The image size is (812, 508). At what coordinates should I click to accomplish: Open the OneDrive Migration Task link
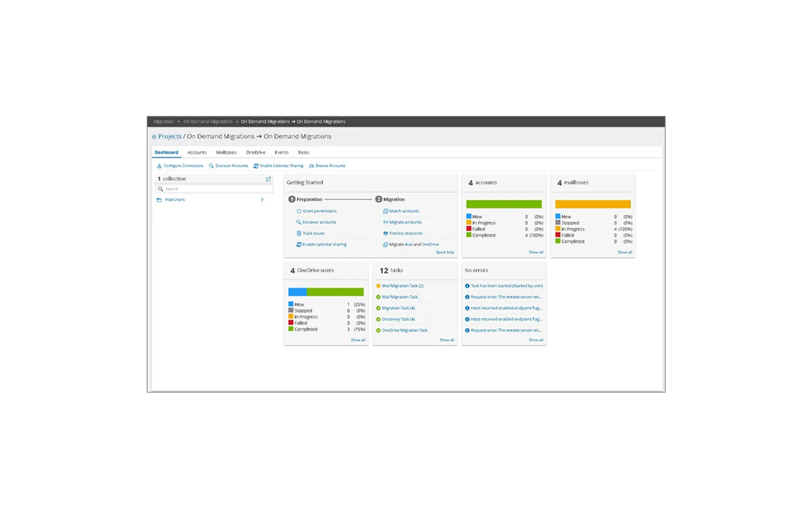pyautogui.click(x=404, y=330)
